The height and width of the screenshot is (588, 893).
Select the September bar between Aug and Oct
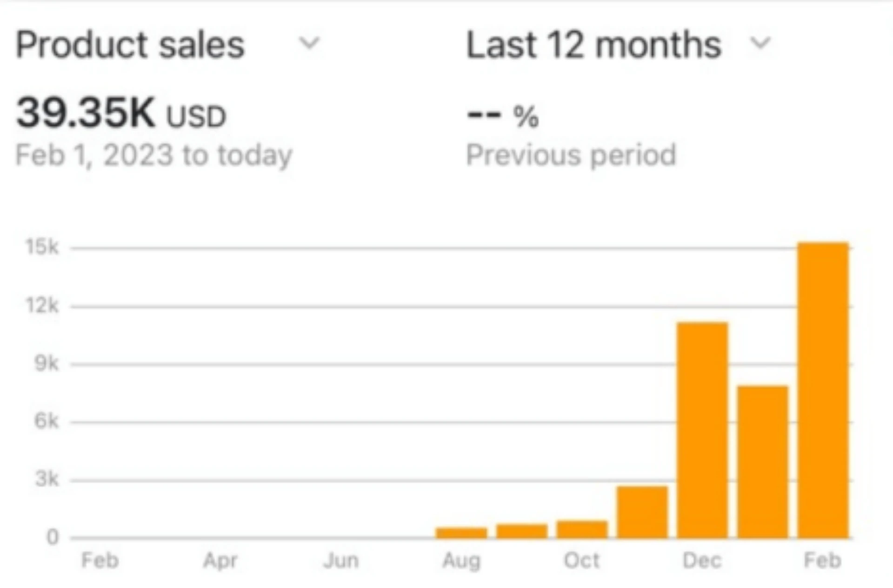522,531
